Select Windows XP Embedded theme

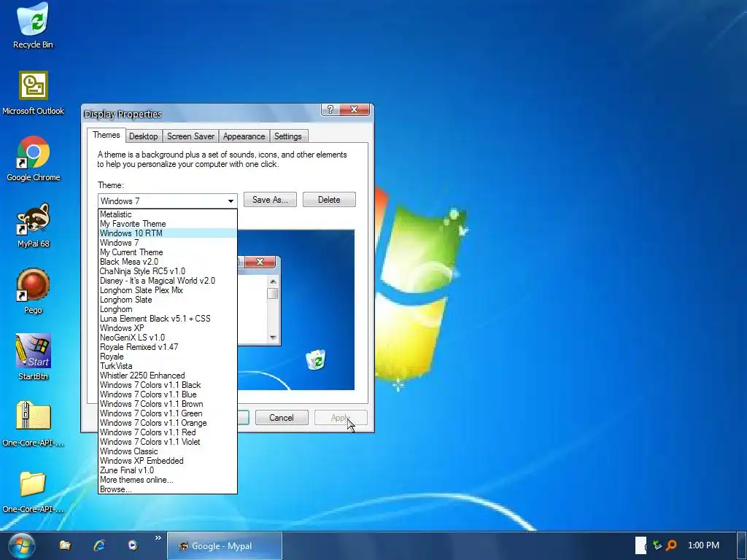[168, 461]
